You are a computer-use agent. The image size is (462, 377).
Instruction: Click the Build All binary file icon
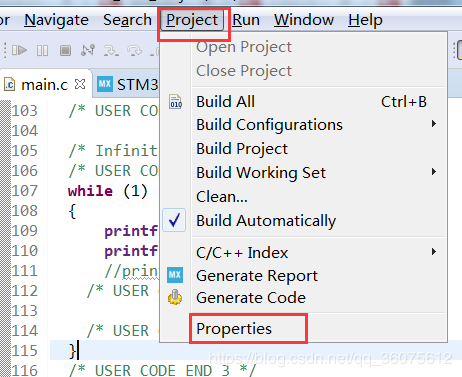click(175, 102)
